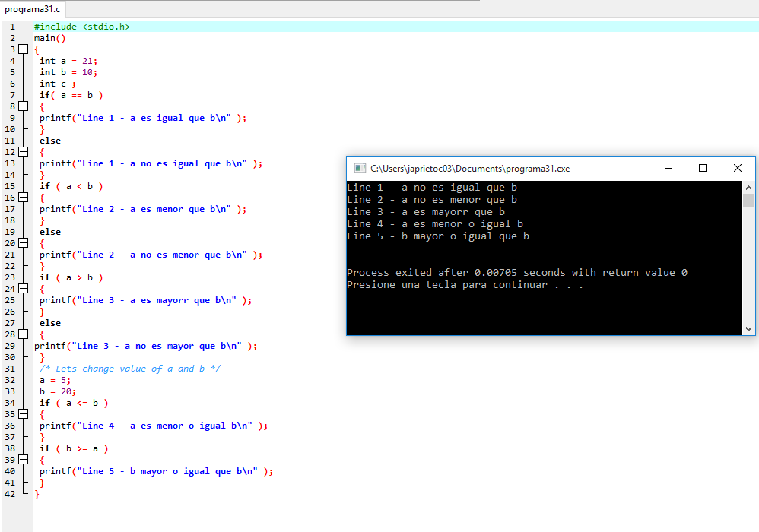Click the 'Lets change value of a and b' comment
Image resolution: width=759 pixels, height=532 pixels.
(x=130, y=369)
